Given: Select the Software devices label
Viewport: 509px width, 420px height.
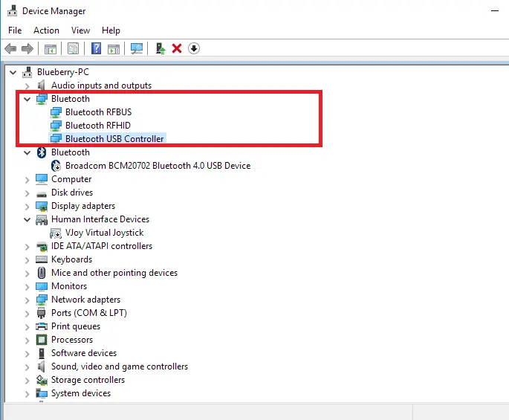Looking at the screenshot, I should [x=84, y=353].
